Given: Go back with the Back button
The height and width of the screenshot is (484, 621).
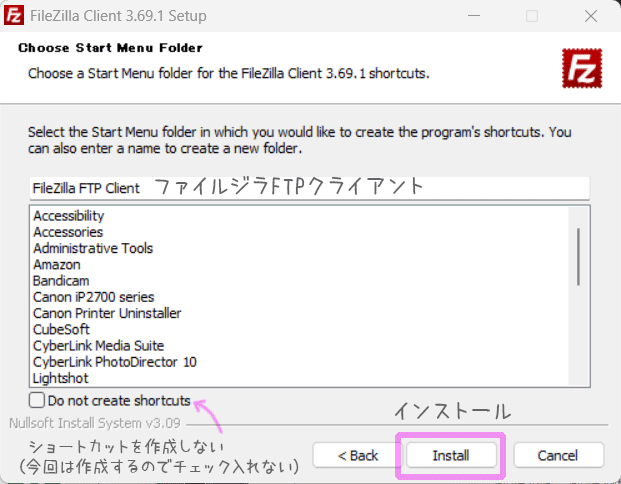Looking at the screenshot, I should [x=358, y=455].
